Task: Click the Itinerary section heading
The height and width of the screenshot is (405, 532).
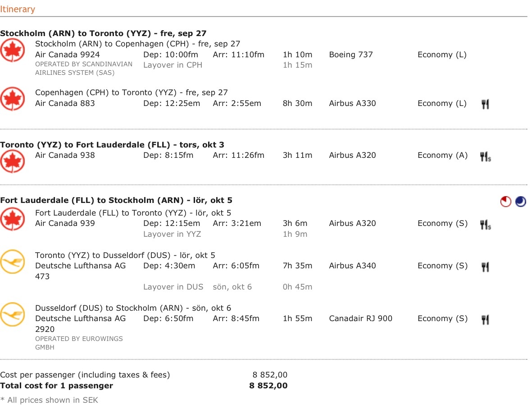Action: coord(18,9)
